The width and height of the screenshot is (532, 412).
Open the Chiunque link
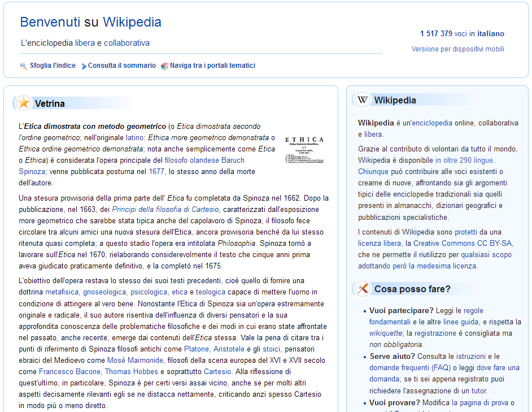[373, 171]
